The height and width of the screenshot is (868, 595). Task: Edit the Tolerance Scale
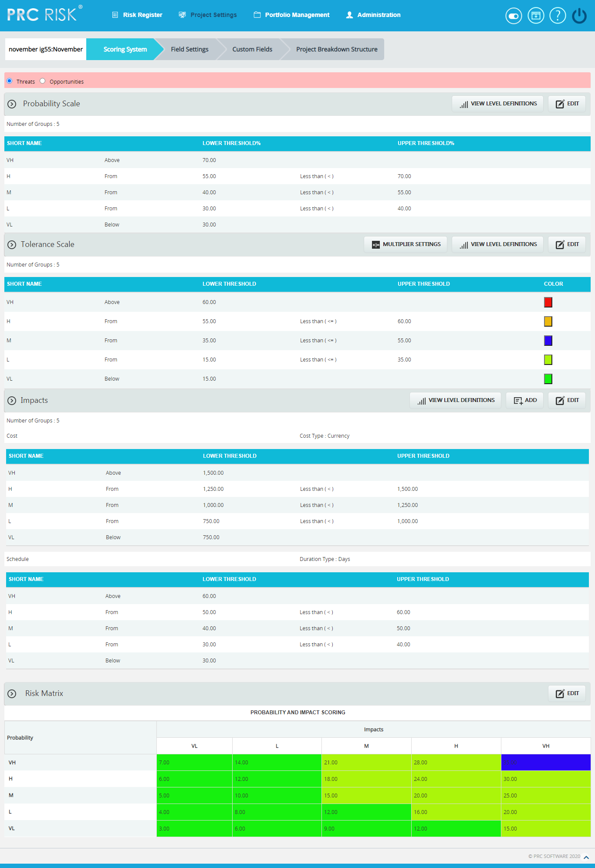(x=567, y=244)
